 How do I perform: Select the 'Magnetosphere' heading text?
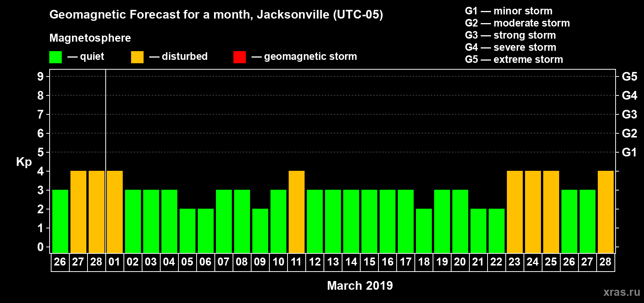click(90, 38)
